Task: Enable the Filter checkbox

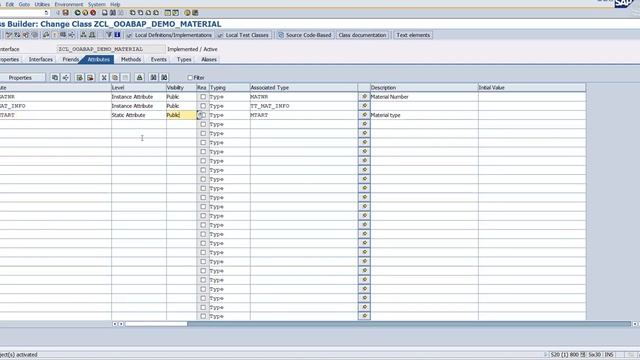Action: coord(190,78)
